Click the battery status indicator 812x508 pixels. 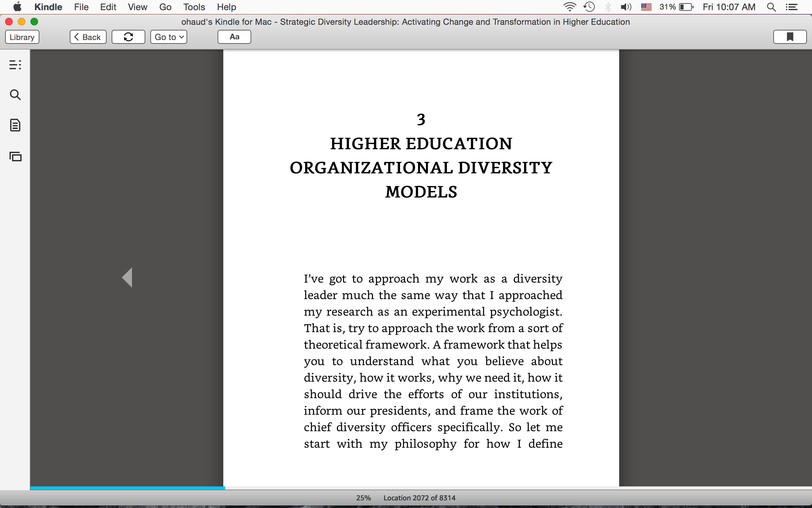point(686,7)
